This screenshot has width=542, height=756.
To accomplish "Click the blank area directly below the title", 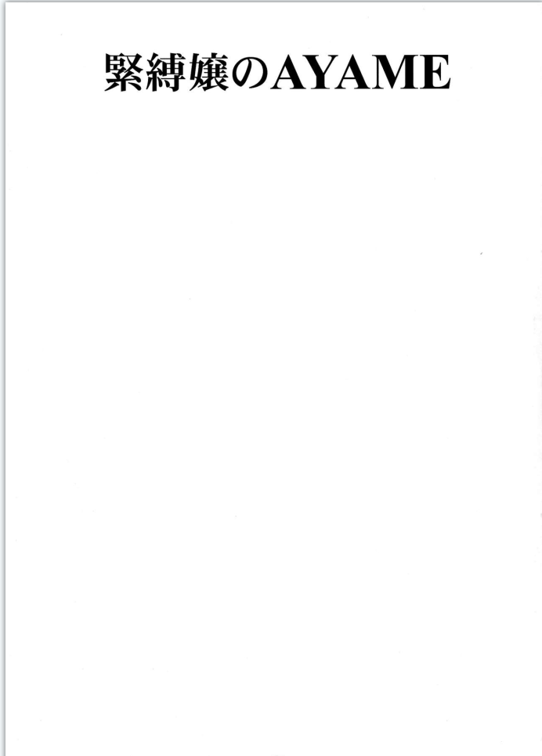I will (x=277, y=145).
